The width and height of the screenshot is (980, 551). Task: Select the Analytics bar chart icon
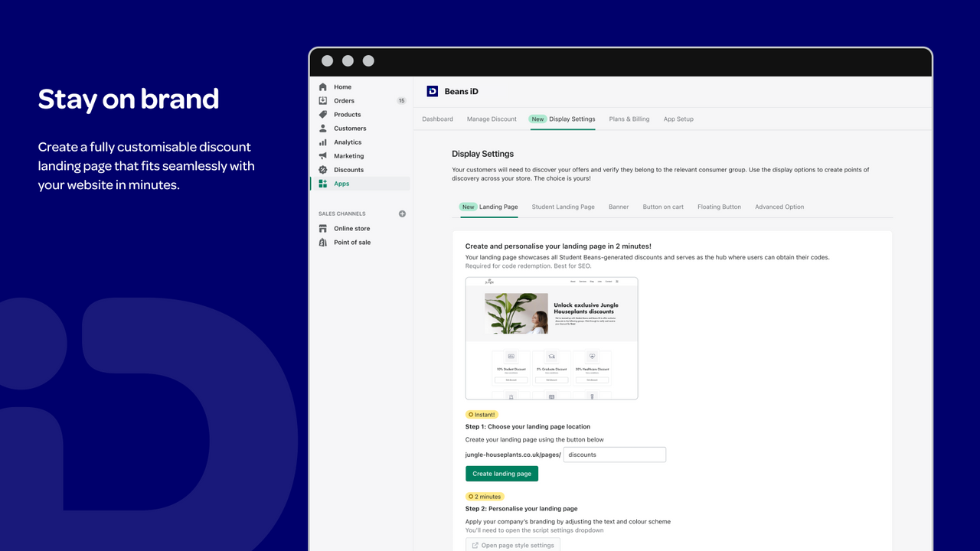pyautogui.click(x=323, y=142)
